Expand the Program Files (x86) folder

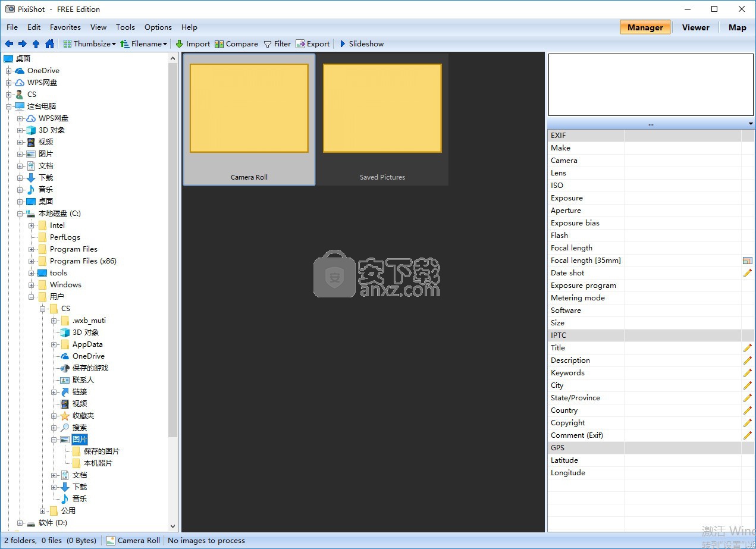click(32, 261)
